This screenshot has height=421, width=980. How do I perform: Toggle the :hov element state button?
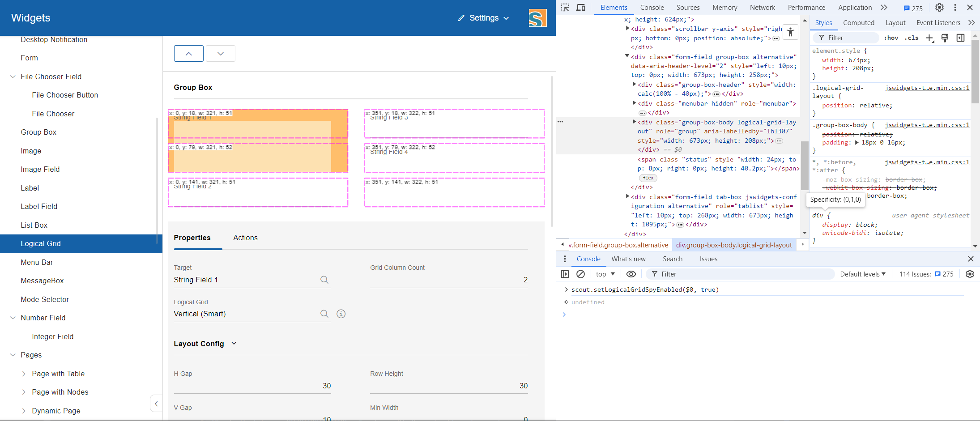891,38
